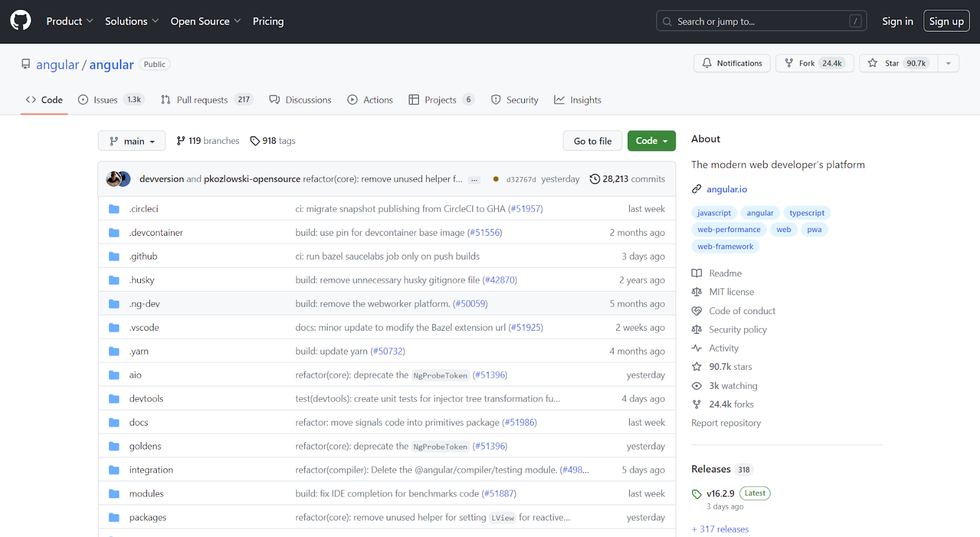Open the Security tab
Viewport: 980px width, 537px height.
coord(514,100)
